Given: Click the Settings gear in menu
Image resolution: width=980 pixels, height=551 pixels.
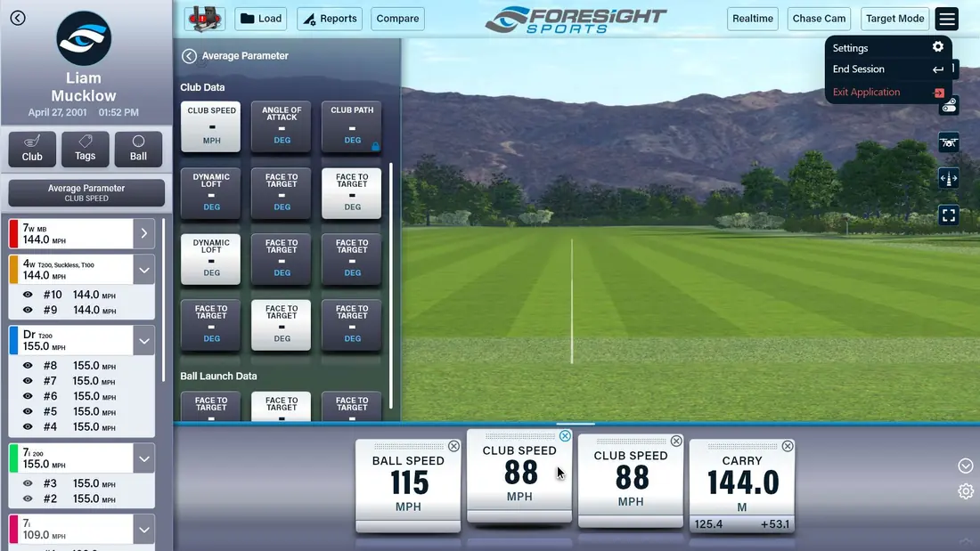Looking at the screenshot, I should [937, 47].
